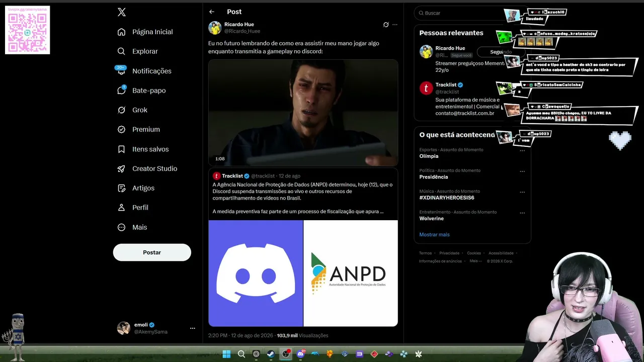Open the Discord logo image
644x362 pixels.
[256, 273]
